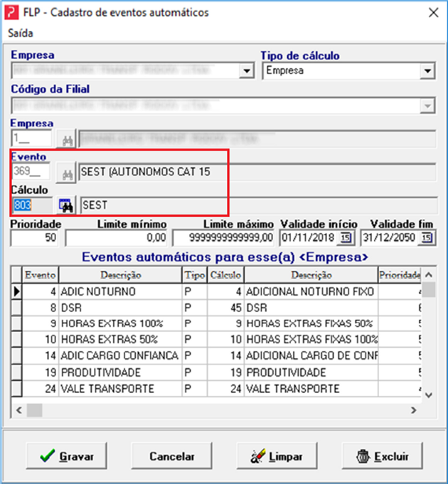Click the Cancelar button
The height and width of the screenshot is (484, 448).
point(172,456)
